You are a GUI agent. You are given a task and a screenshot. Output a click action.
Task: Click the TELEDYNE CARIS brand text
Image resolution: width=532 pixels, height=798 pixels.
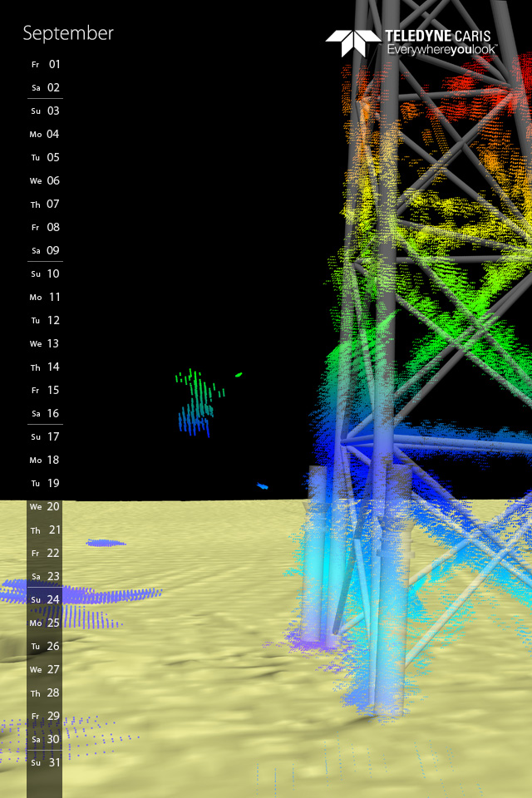(x=438, y=36)
